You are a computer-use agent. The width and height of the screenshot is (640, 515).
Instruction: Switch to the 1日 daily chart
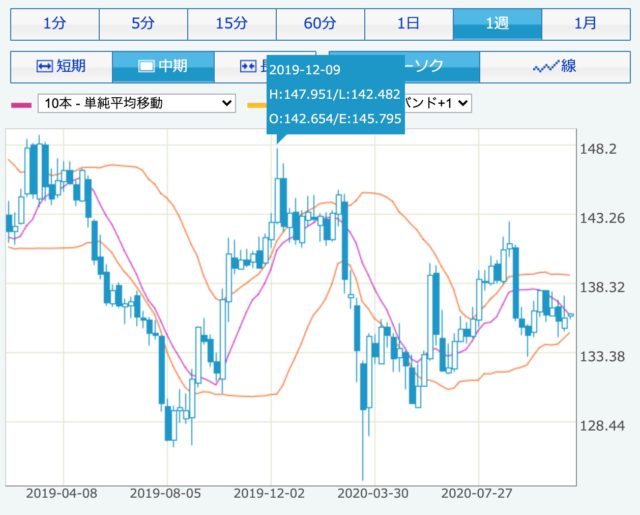408,22
